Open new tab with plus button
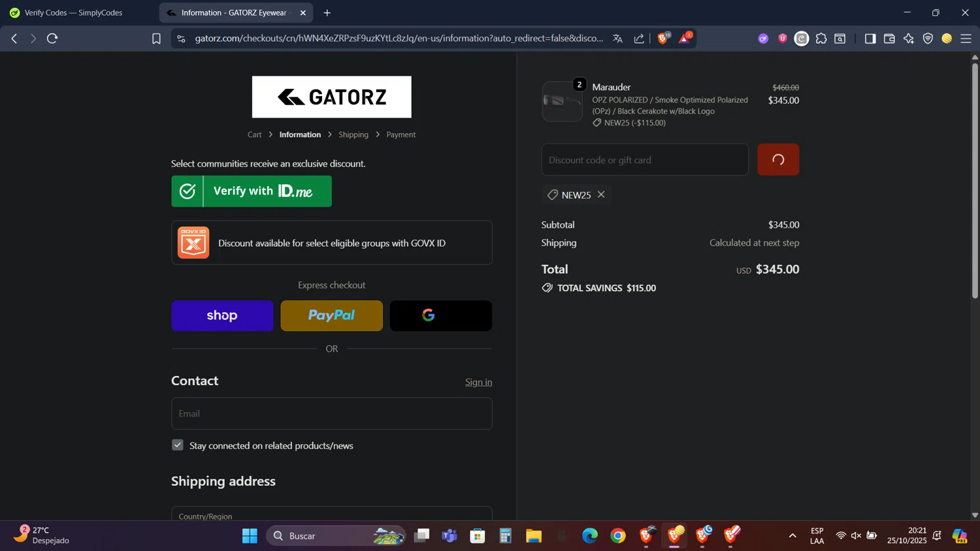The width and height of the screenshot is (980, 551). pos(327,12)
